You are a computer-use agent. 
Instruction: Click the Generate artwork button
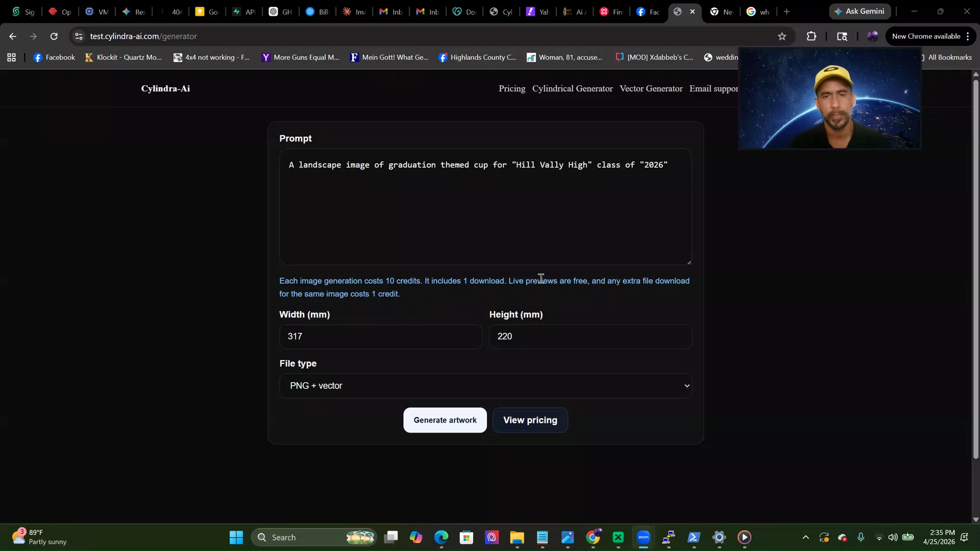point(445,420)
